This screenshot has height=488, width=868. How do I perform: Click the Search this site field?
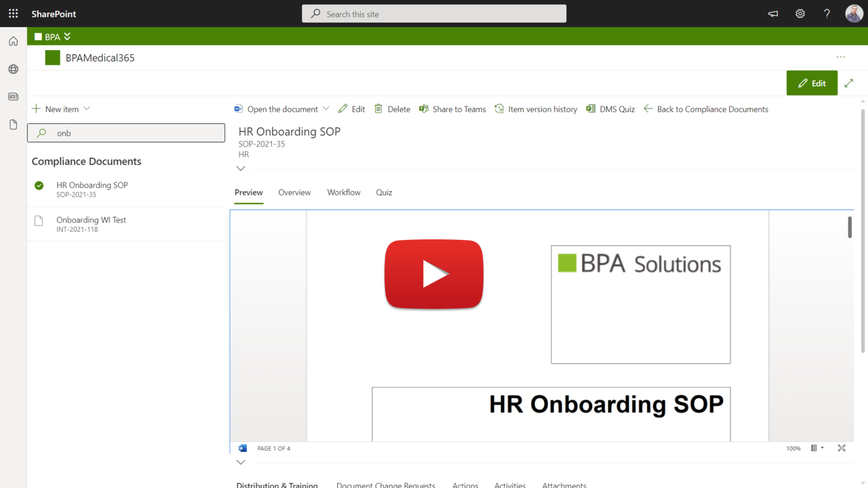pos(434,14)
